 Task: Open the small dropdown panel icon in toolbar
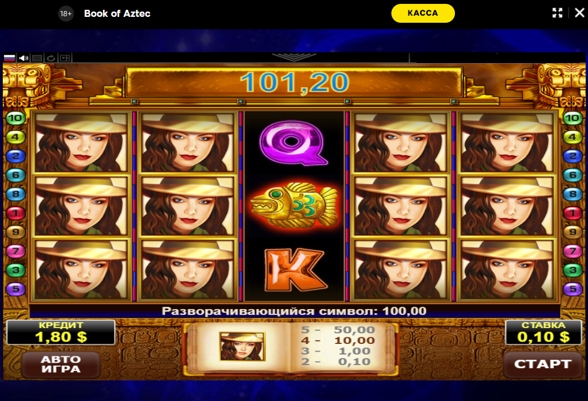pos(65,58)
